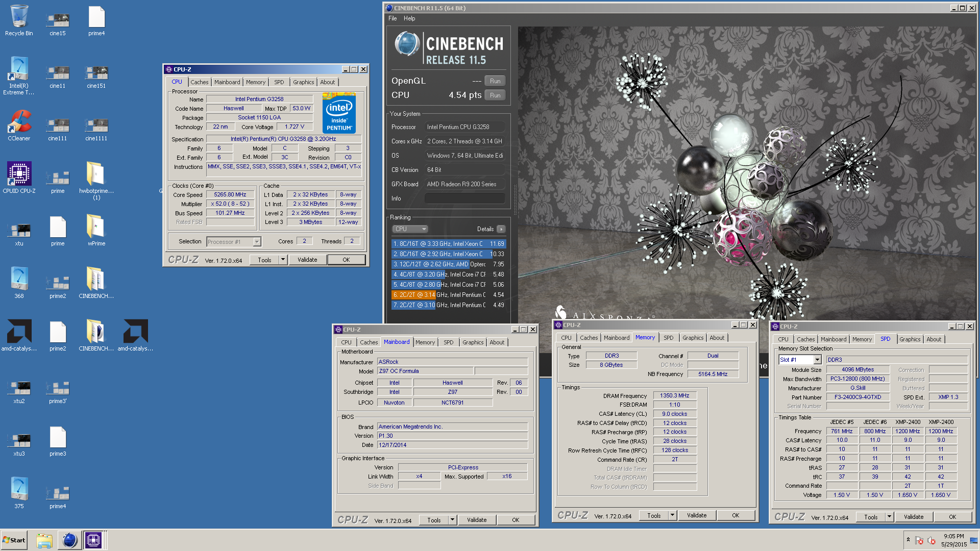The width and height of the screenshot is (980, 551).
Task: Expand Tools dropdown arrow in top CPU-Z
Action: point(283,260)
